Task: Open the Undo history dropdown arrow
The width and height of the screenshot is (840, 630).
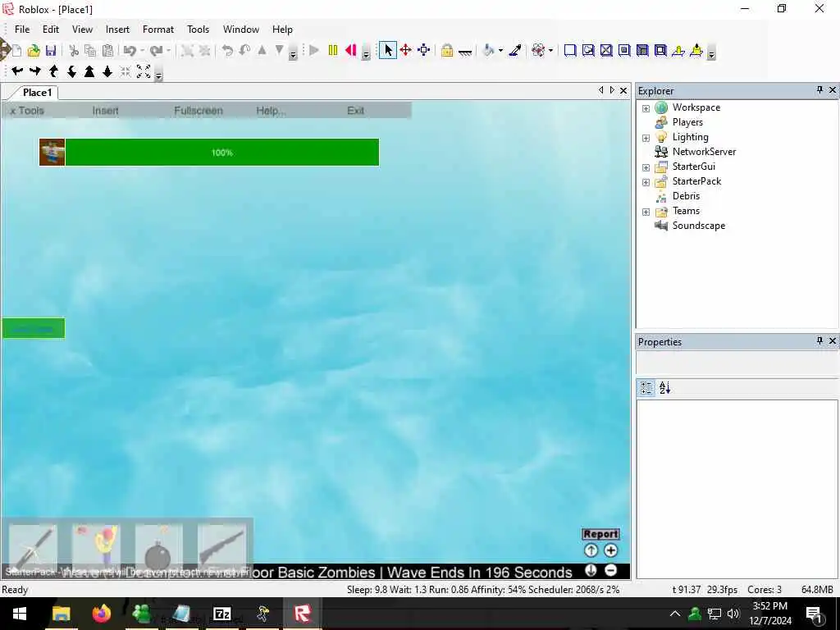Action: pyautogui.click(x=142, y=50)
